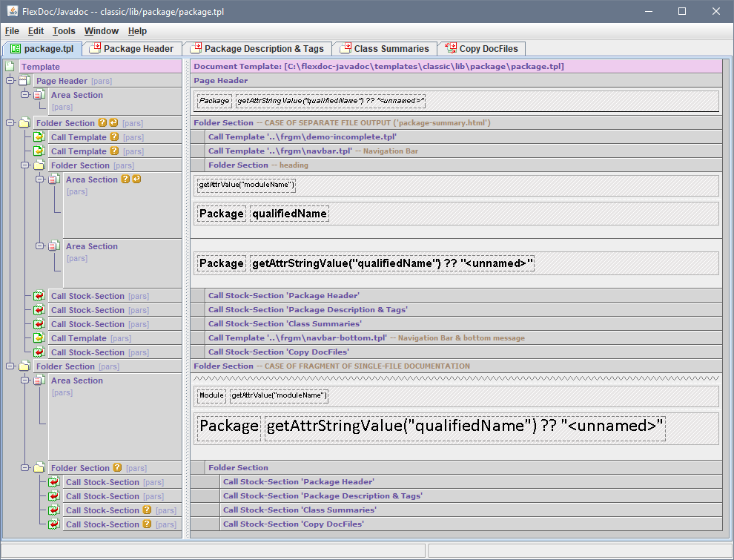The width and height of the screenshot is (734, 560).
Task: Switch to the Class Summaries tab
Action: [x=391, y=49]
